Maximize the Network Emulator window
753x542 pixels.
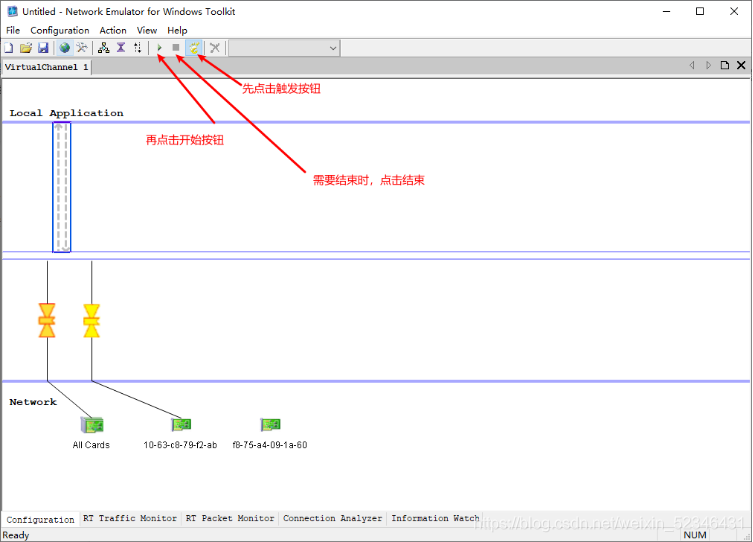click(700, 12)
